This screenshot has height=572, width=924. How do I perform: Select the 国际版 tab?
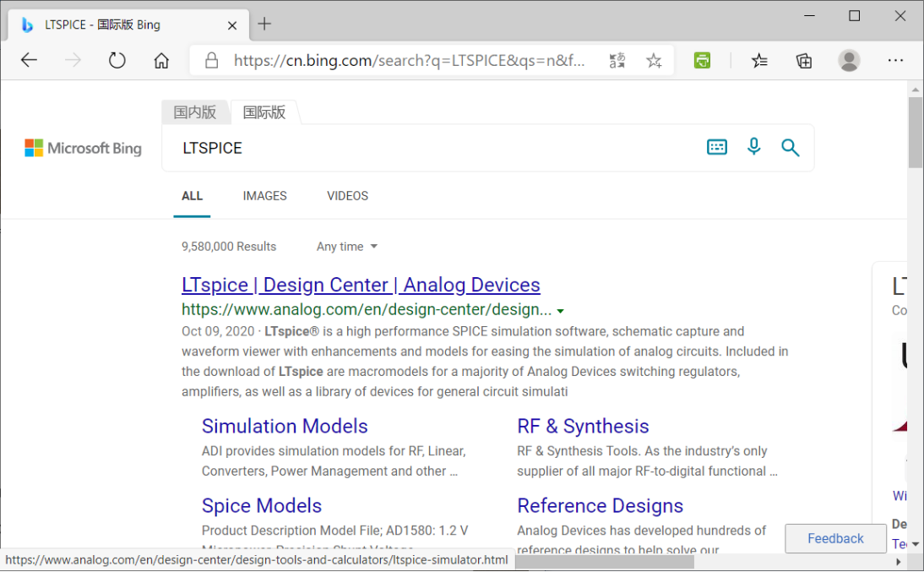pyautogui.click(x=264, y=112)
